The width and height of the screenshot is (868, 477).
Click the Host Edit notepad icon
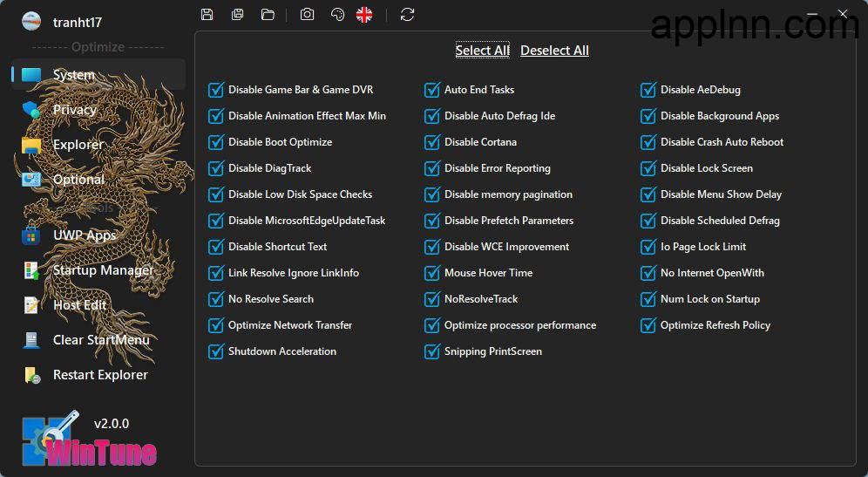(31, 305)
